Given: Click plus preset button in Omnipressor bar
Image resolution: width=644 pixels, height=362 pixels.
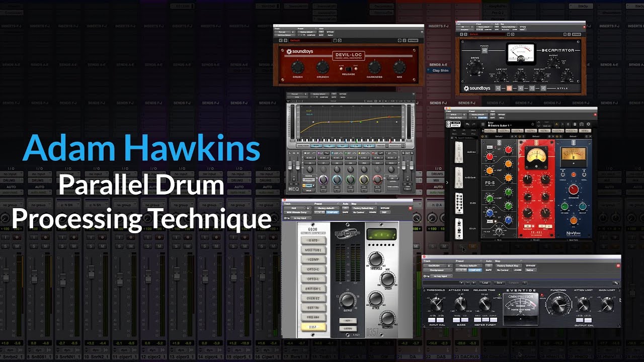Looking at the screenshot, I should (x=473, y=283).
